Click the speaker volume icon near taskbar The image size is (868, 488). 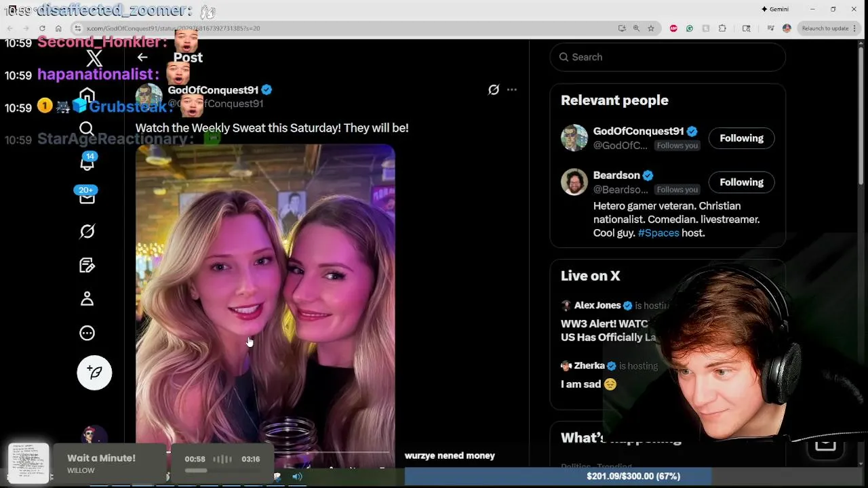(297, 476)
